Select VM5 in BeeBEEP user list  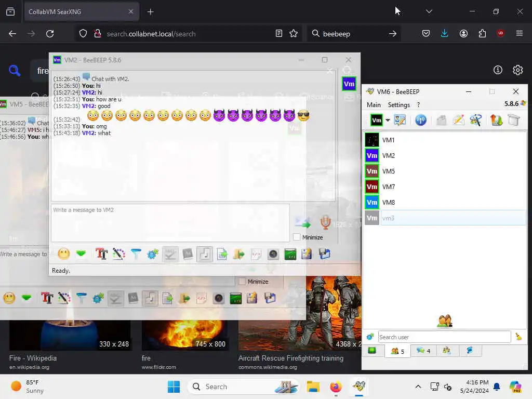[445, 171]
